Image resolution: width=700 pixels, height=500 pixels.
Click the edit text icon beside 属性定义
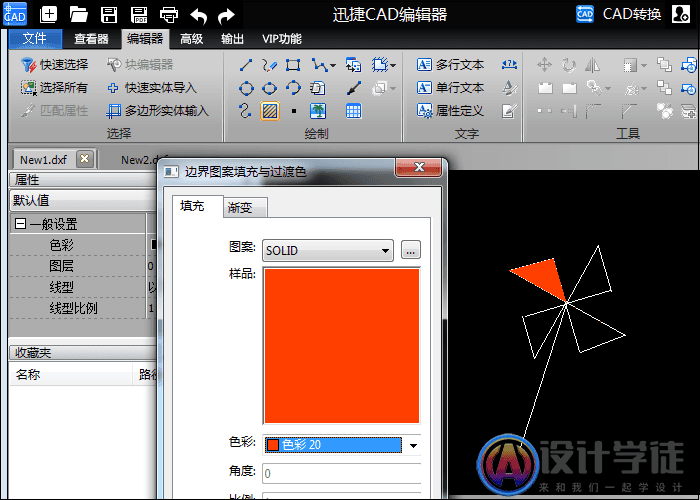click(x=509, y=111)
